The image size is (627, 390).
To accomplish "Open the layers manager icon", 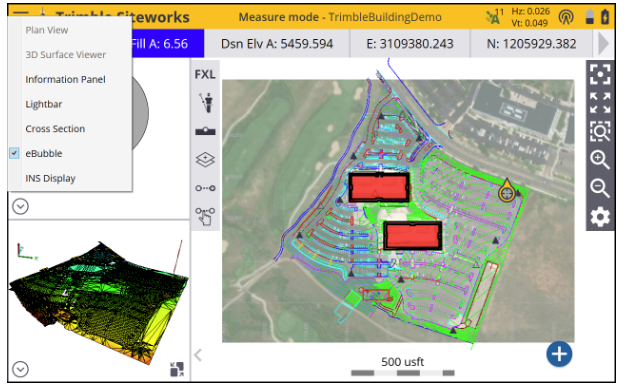I will pos(205,160).
